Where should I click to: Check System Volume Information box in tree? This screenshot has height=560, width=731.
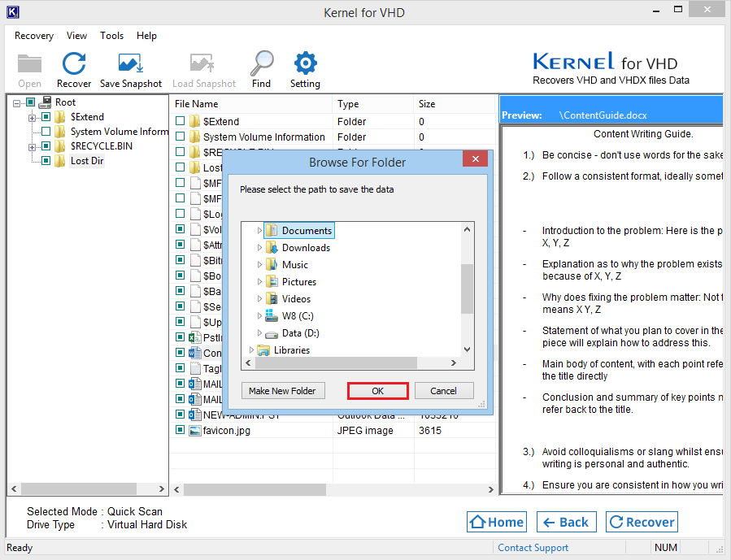46,132
